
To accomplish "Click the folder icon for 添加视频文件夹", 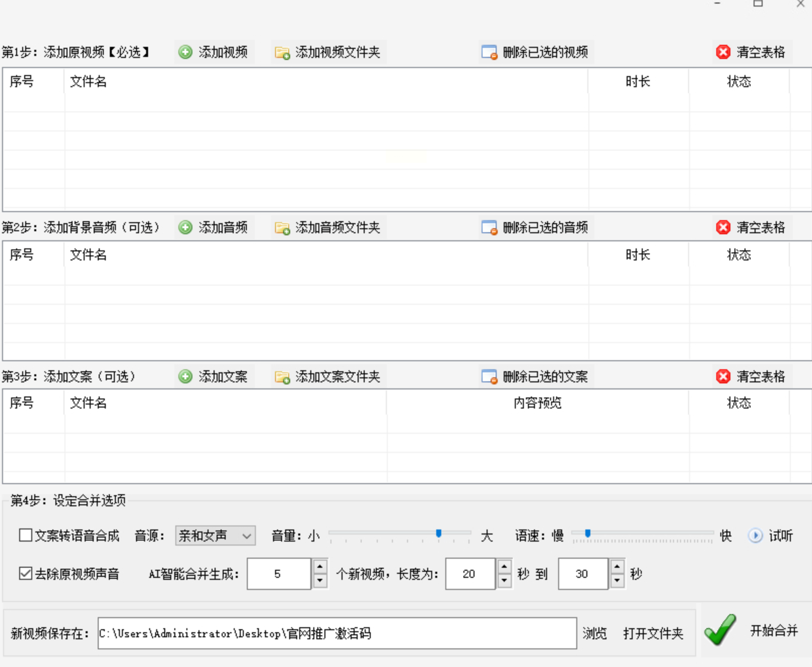I will coord(282,52).
